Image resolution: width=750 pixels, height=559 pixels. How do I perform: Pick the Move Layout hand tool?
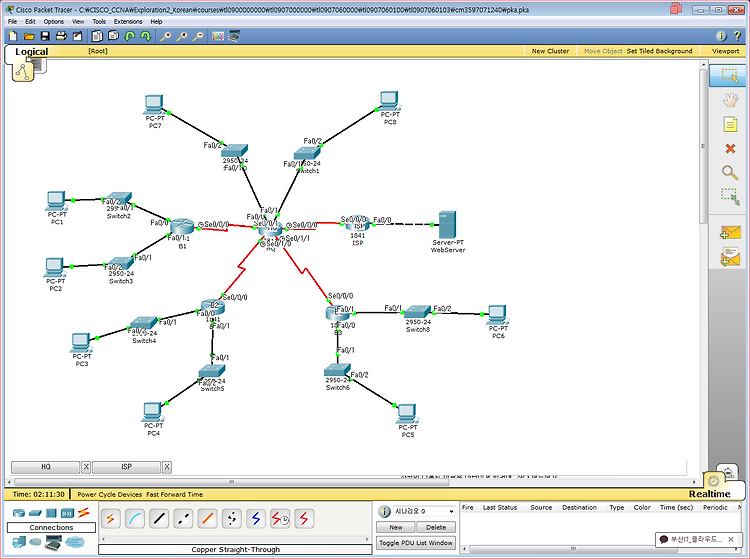point(730,100)
